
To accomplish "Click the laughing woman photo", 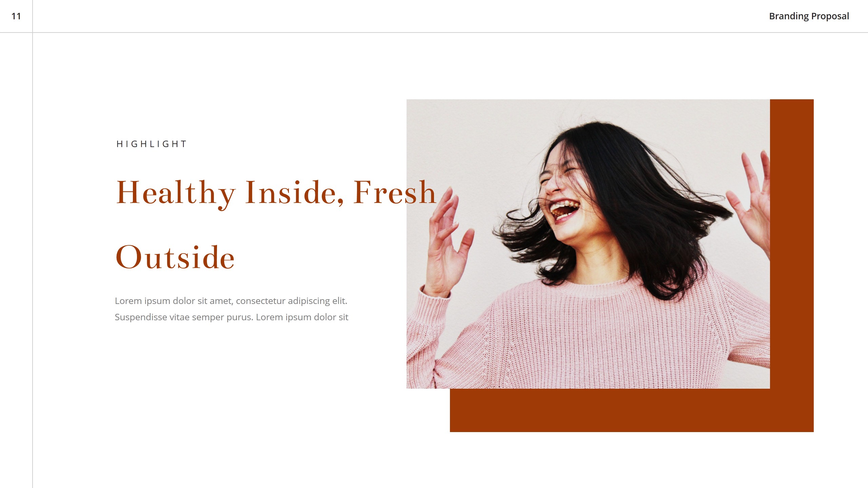I will [588, 244].
